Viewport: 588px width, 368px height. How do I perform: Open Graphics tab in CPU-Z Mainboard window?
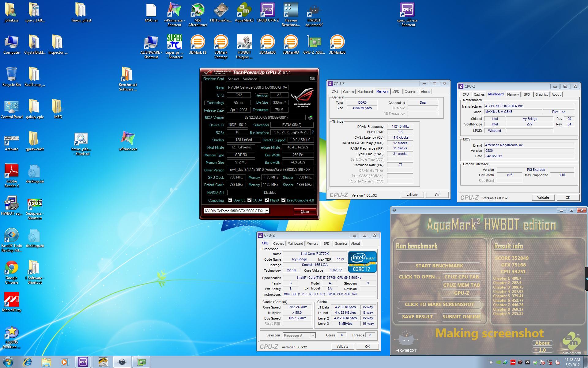tap(541, 94)
